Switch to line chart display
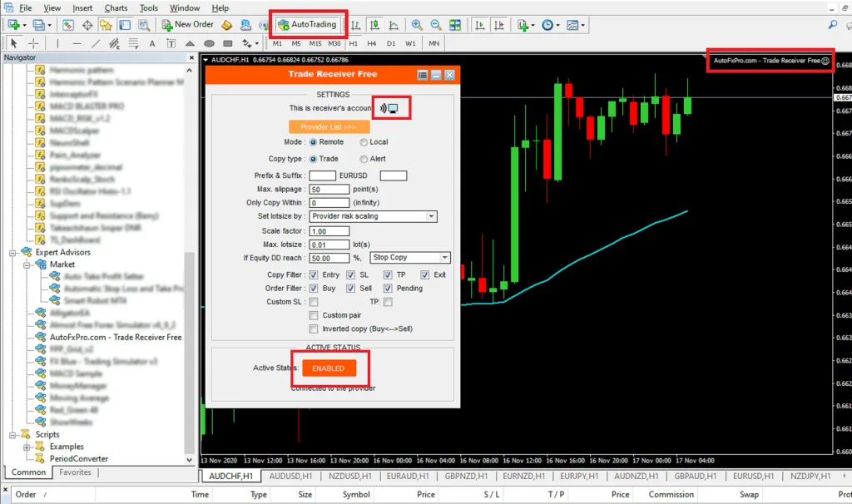This screenshot has width=852, height=504. point(394,25)
